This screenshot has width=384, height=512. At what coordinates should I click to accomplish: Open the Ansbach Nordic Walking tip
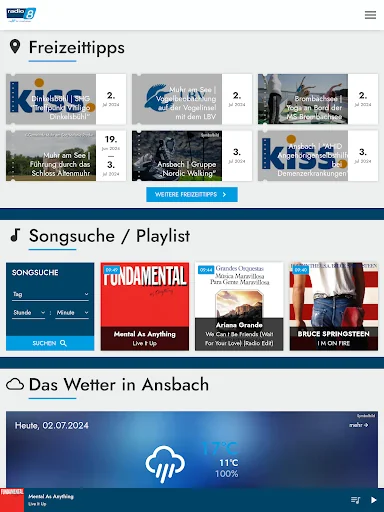pyautogui.click(x=192, y=156)
